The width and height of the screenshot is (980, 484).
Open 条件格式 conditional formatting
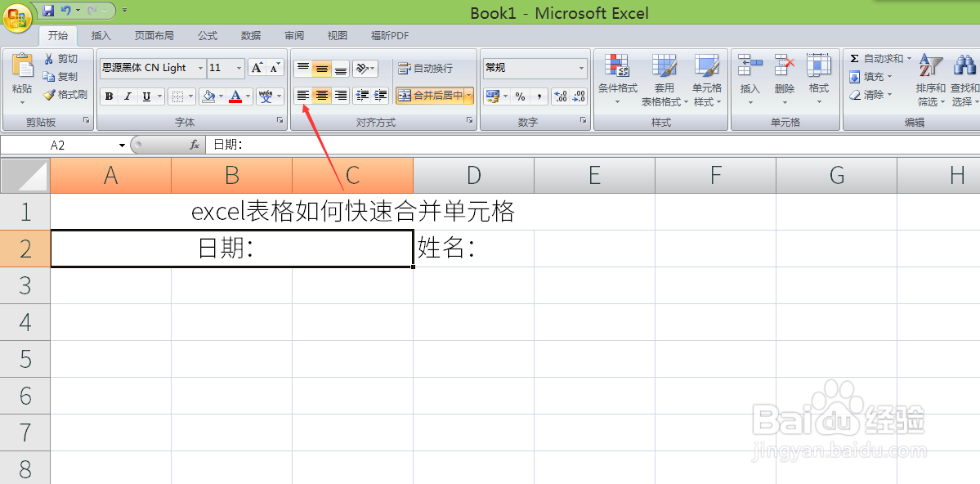[618, 79]
